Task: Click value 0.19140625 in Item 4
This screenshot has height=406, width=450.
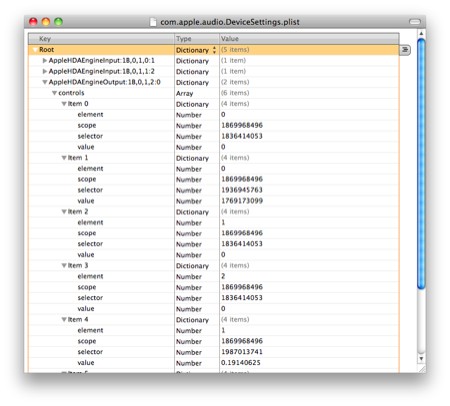Action: (241, 363)
